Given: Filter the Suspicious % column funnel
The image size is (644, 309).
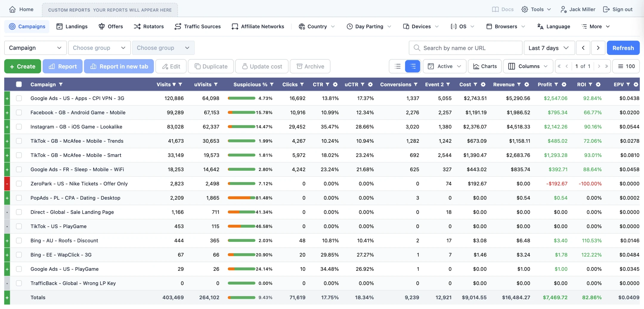Looking at the screenshot, I should pos(272,84).
